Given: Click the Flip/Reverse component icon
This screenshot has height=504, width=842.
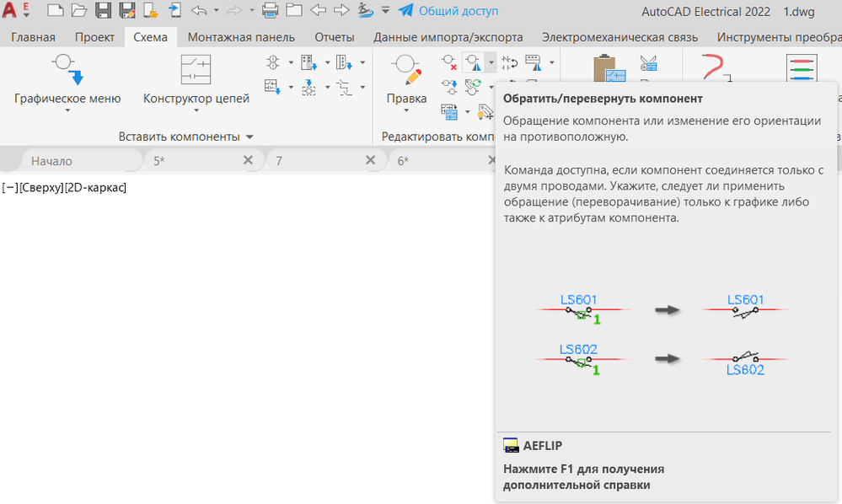Looking at the screenshot, I should (473, 63).
